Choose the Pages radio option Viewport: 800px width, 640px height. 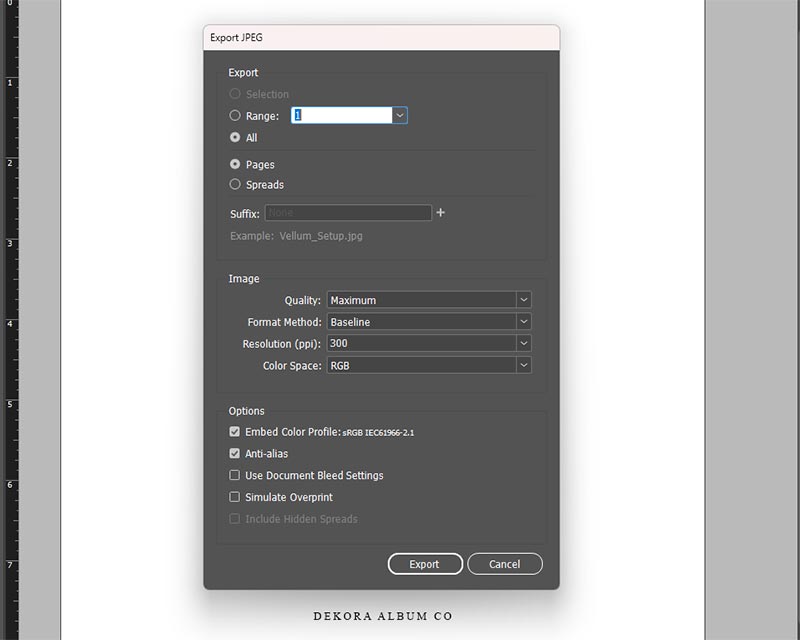(x=235, y=165)
